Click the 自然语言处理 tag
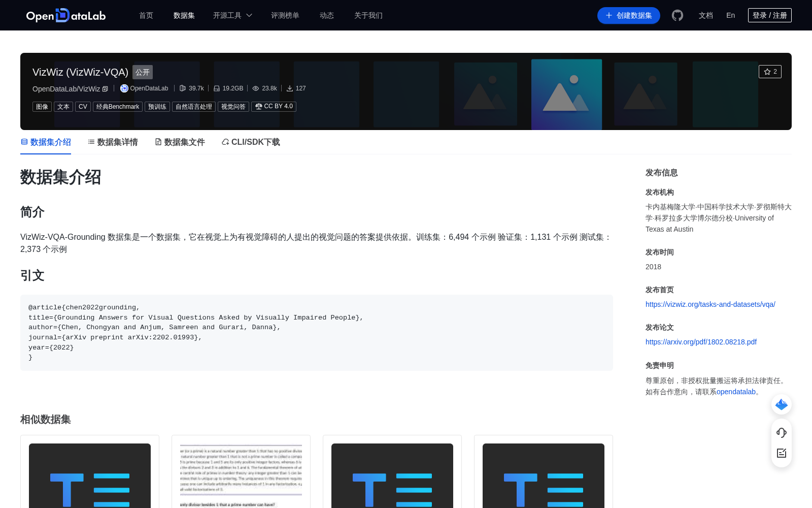812x508 pixels. pos(194,107)
